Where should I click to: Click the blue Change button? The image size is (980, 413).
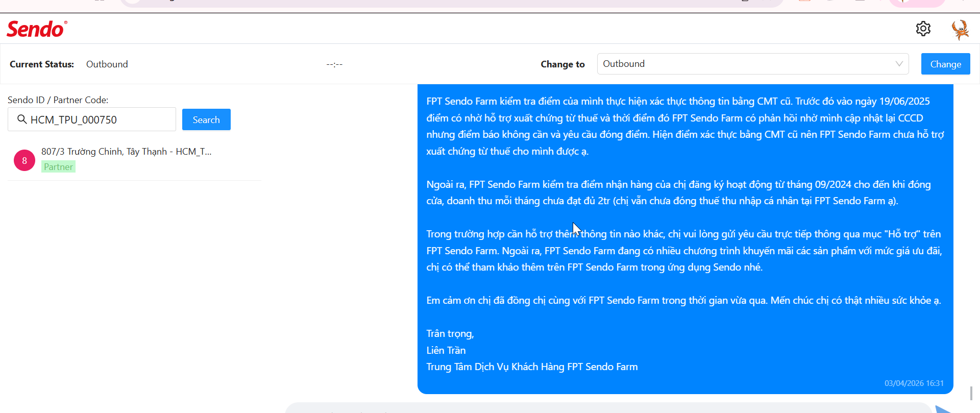[945, 64]
